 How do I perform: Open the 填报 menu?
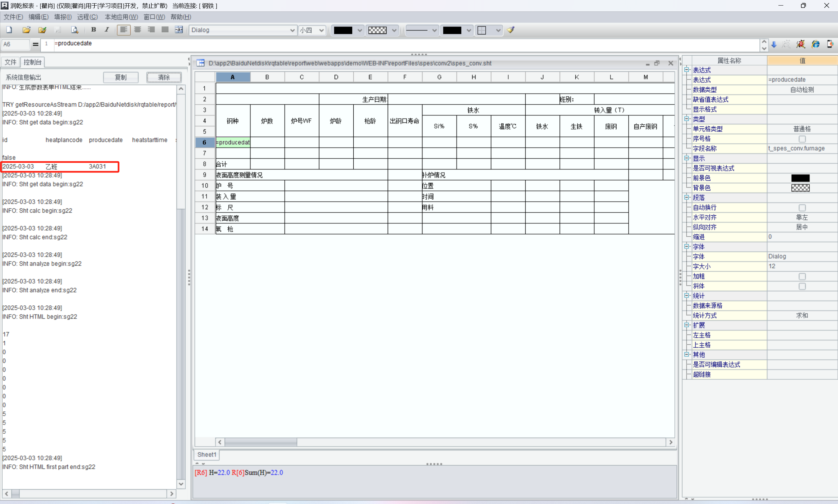coord(63,17)
